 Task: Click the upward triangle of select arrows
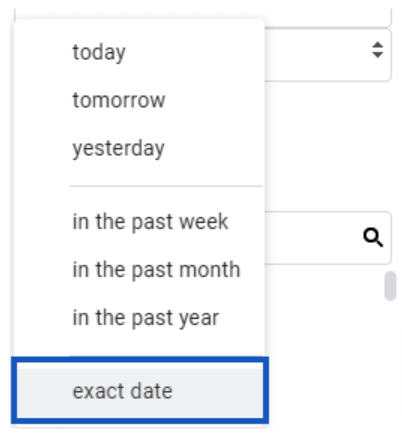(377, 45)
